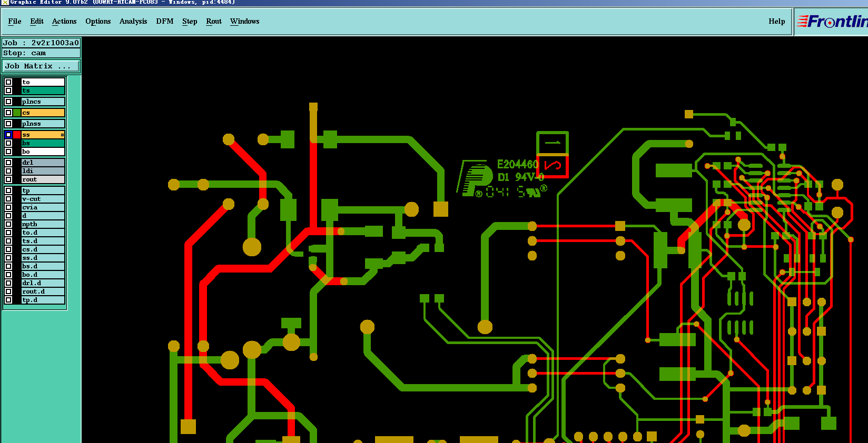Select the 'to.d' layer name
868x443 pixels.
[x=43, y=233]
